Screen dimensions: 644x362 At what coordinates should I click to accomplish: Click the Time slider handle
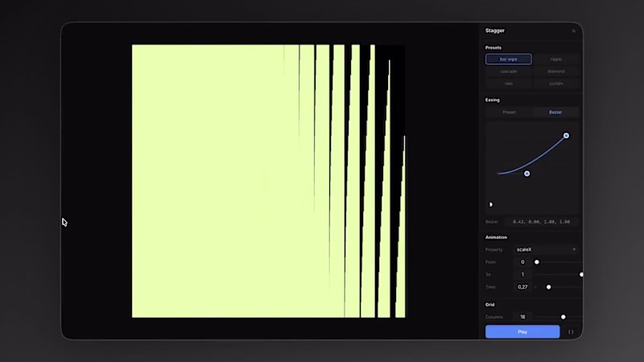(x=548, y=287)
